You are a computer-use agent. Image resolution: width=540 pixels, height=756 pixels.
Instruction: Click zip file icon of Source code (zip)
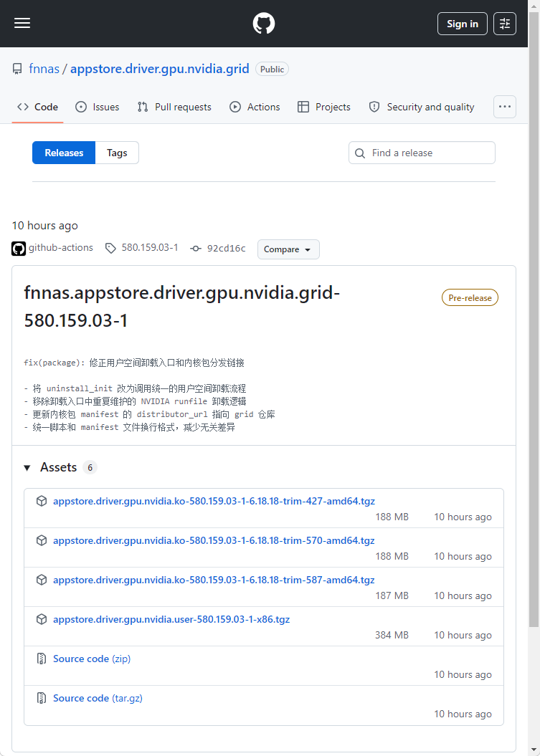[x=42, y=659]
